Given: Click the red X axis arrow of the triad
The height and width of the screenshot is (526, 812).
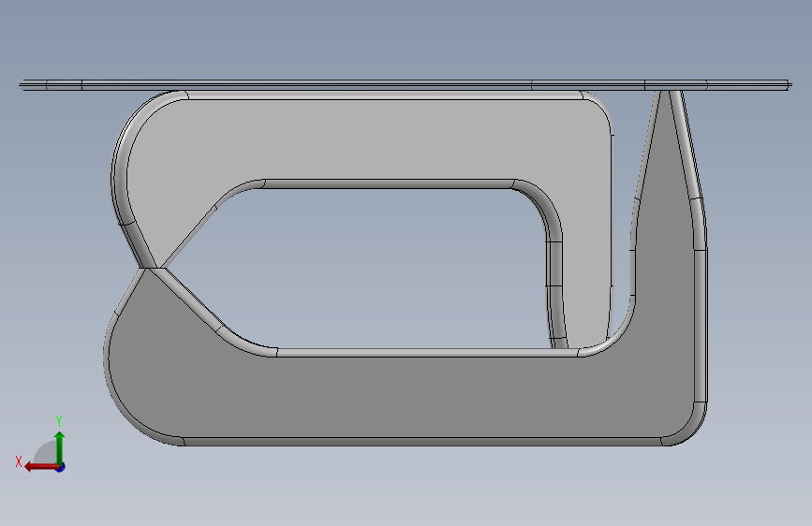Looking at the screenshot, I should coord(41,467).
